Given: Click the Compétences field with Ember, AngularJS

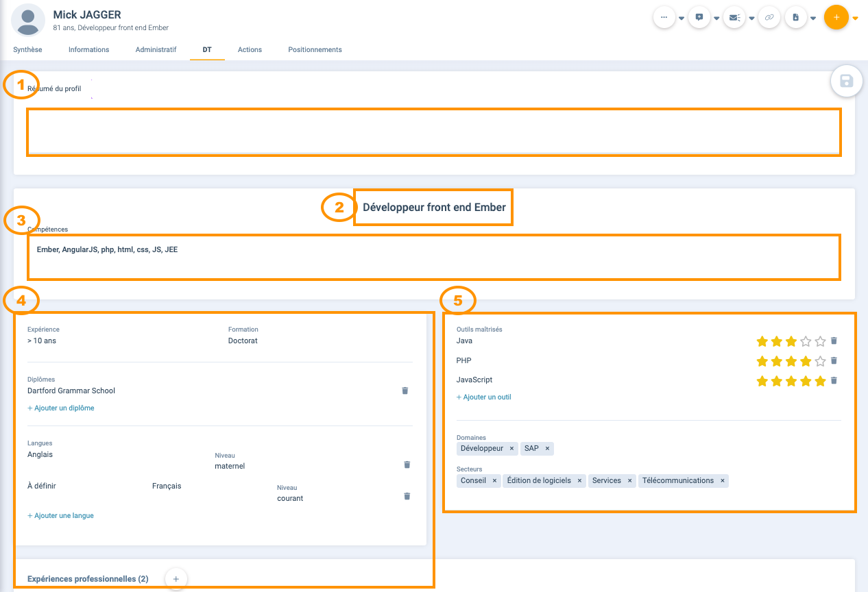Looking at the screenshot, I should [x=433, y=257].
